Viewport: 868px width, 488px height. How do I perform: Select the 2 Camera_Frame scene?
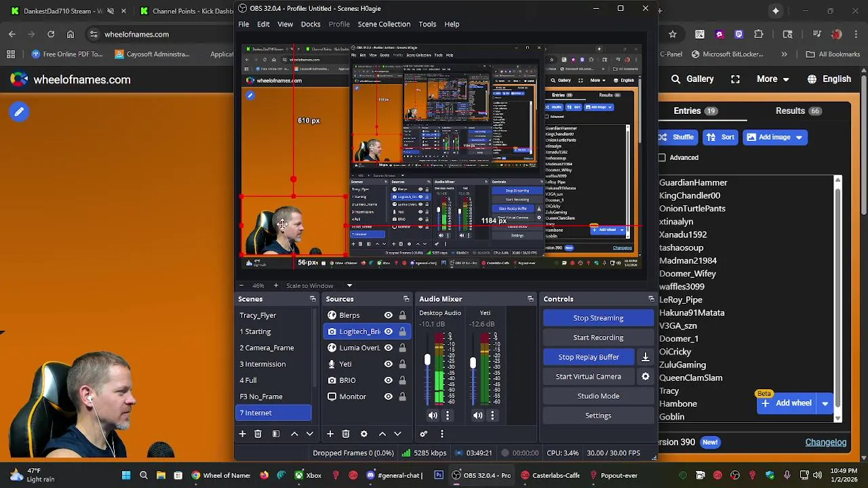click(x=273, y=348)
